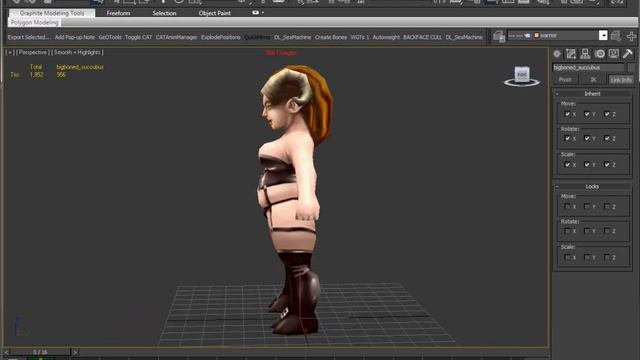Toggle Inherit Move Z checkbox
Viewport: 640px width, 360px height.
point(607,114)
